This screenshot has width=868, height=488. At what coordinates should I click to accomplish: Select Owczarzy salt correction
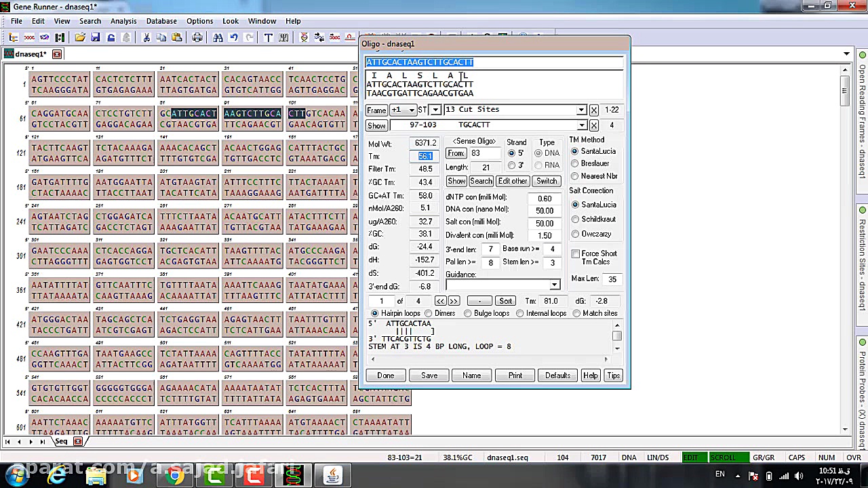575,234
